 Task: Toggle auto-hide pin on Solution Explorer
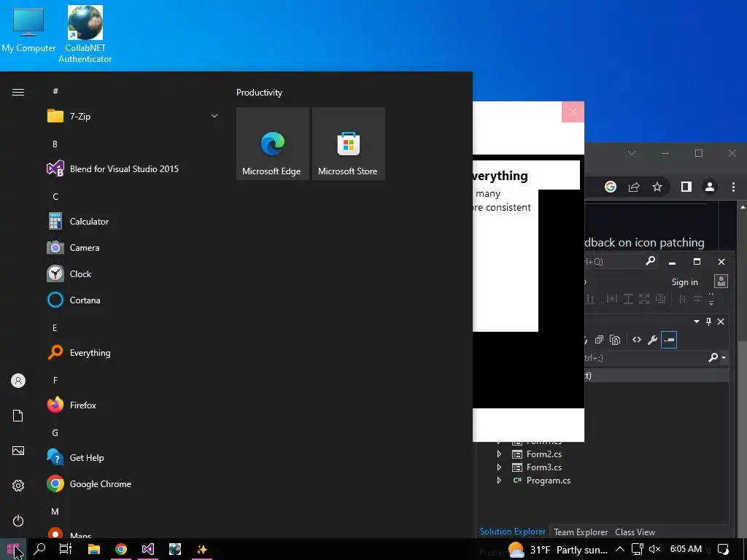click(708, 322)
